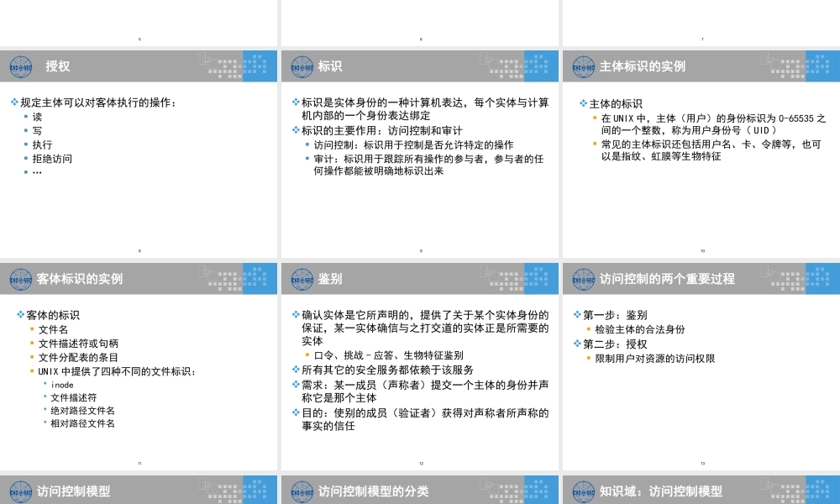This screenshot has height=504, width=840.
Task: Click the bullet 访问控制：标识用于控制是否允许特定的操作
Action: [x=413, y=144]
